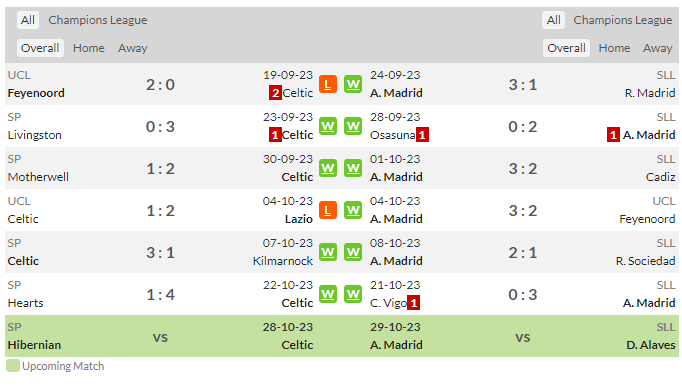Filter left table by Champions League

pyautogui.click(x=98, y=20)
